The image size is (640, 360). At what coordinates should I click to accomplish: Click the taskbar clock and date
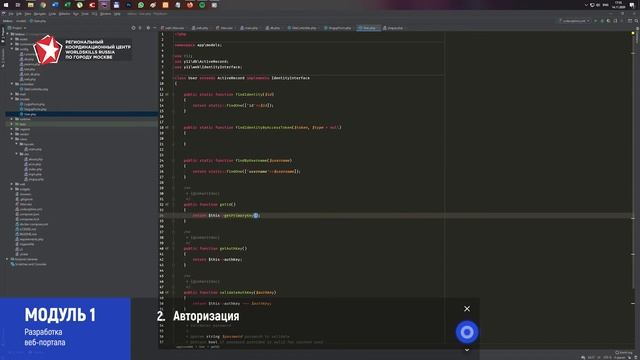[618, 5]
